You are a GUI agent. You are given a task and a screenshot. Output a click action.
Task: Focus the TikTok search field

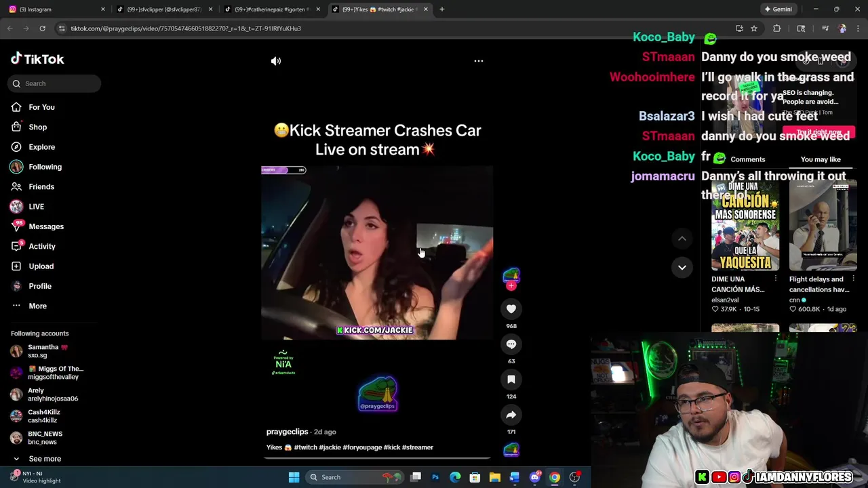click(x=56, y=83)
